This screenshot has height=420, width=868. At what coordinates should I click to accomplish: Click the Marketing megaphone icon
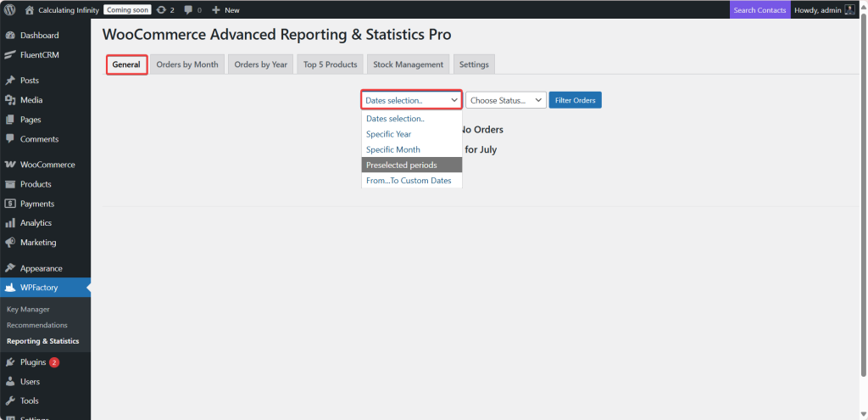click(x=10, y=243)
